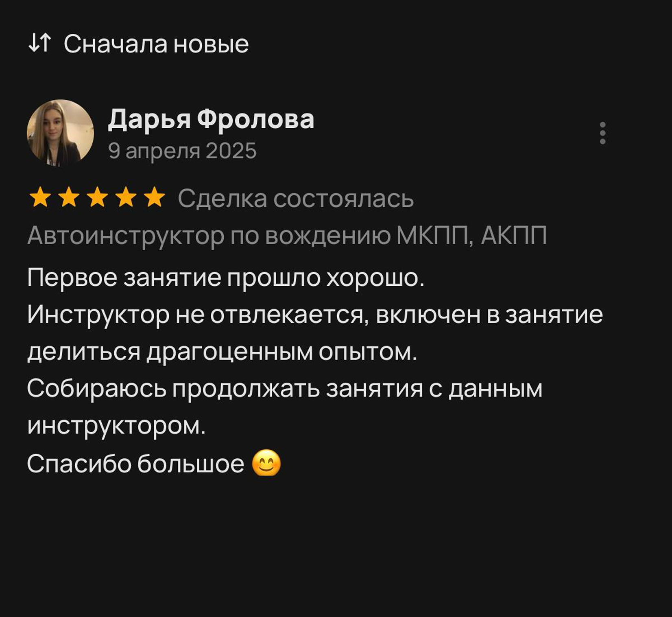Click the text "Спасибо большое"

click(135, 463)
